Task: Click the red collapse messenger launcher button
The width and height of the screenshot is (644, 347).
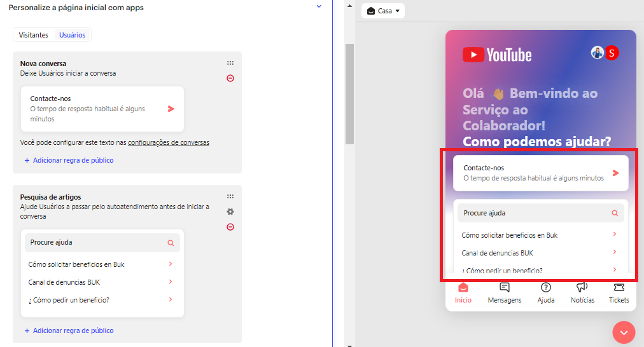Action: coord(624,332)
